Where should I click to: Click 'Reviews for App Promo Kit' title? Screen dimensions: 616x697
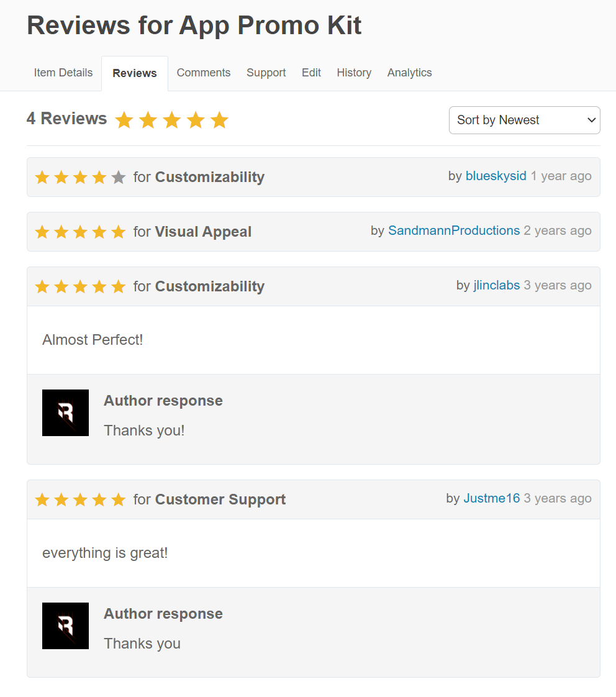click(194, 25)
